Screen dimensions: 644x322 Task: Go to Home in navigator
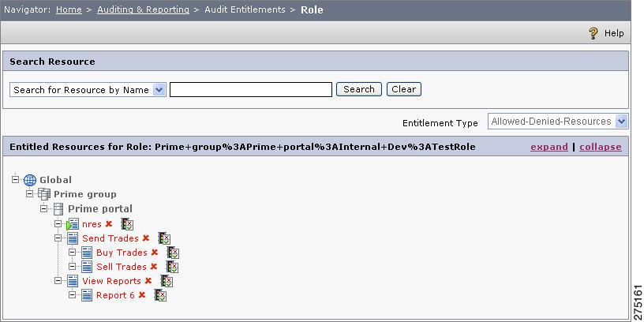pyautogui.click(x=69, y=9)
